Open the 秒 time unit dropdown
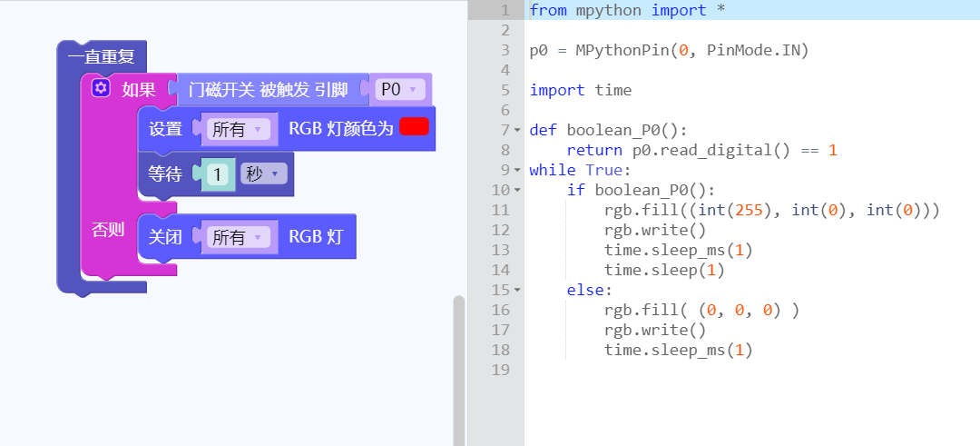Screen dimensions: 980x446 click(x=263, y=173)
